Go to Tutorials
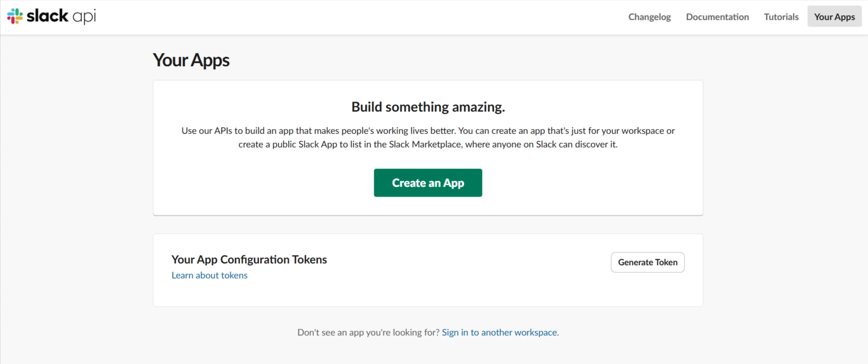 [x=781, y=17]
